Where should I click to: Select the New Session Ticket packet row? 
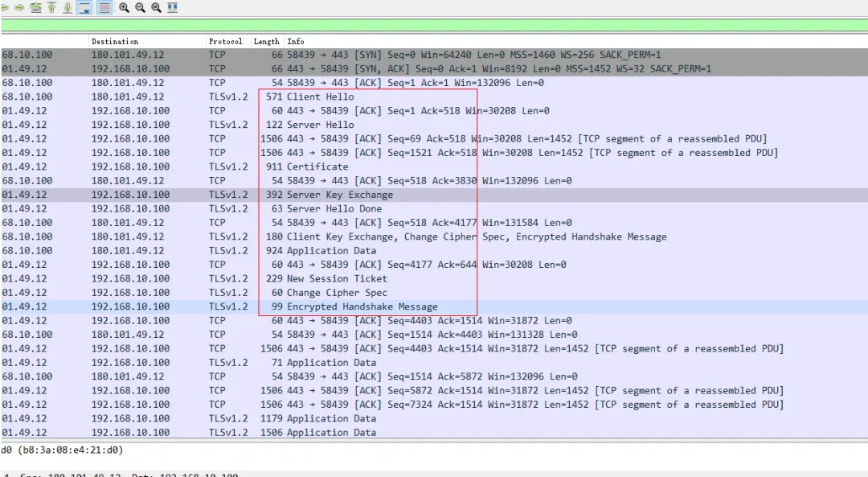pos(321,278)
